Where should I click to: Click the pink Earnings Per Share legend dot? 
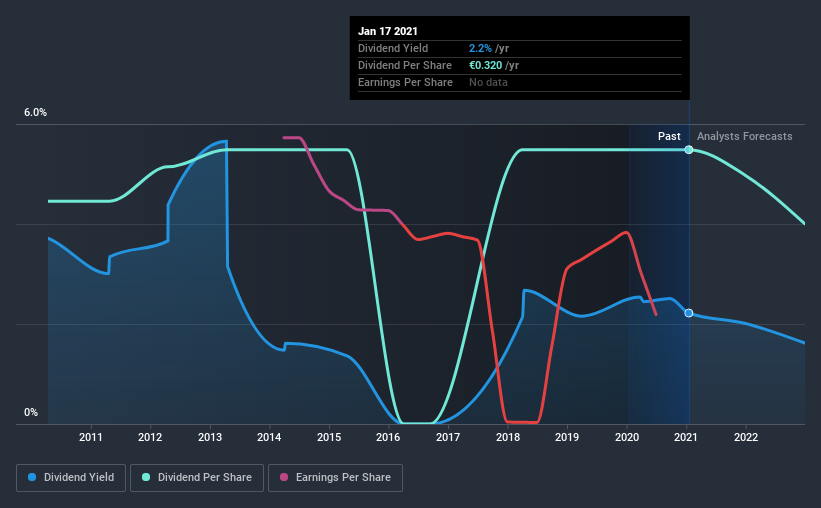click(x=284, y=477)
